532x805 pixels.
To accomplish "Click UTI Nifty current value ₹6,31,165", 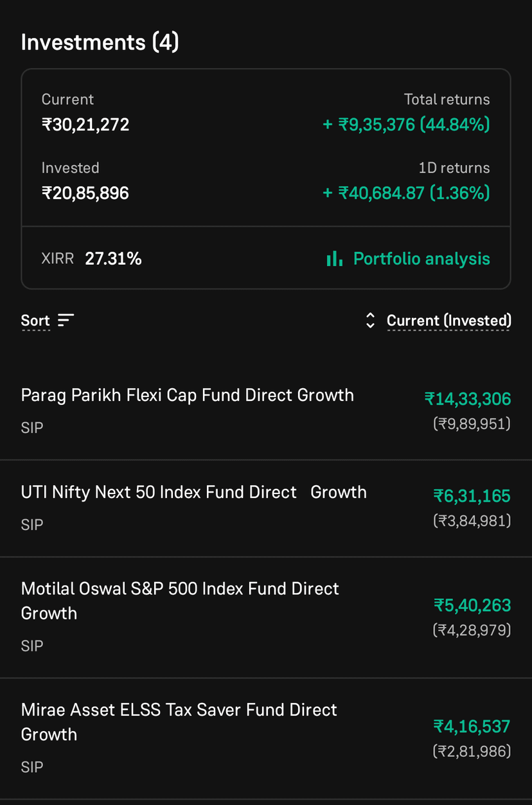I will [x=472, y=496].
